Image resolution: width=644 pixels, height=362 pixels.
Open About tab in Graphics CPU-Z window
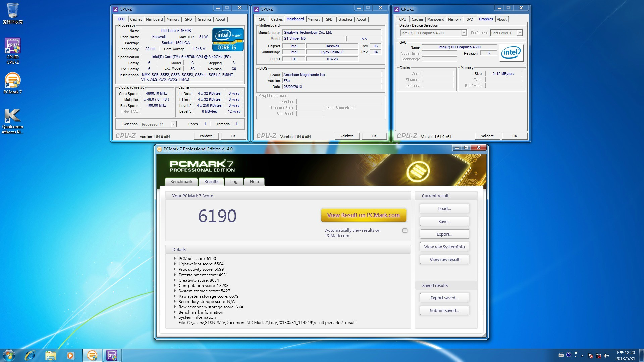[x=502, y=19]
